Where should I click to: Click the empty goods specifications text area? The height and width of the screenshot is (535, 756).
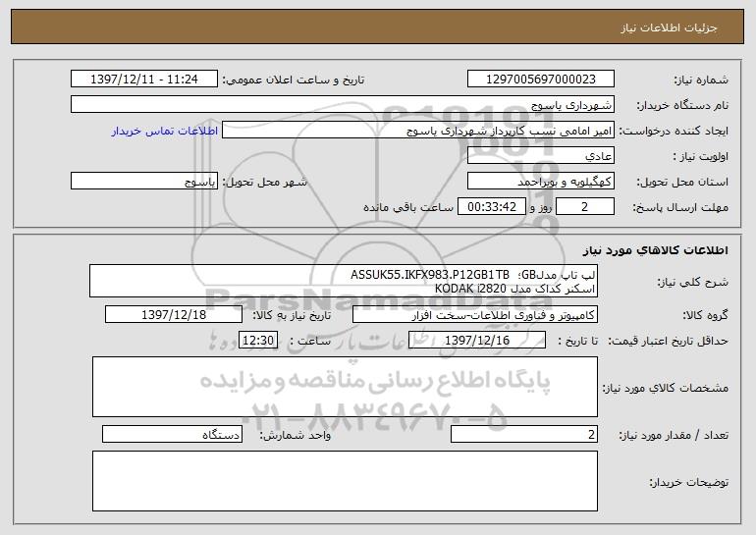tap(345, 387)
